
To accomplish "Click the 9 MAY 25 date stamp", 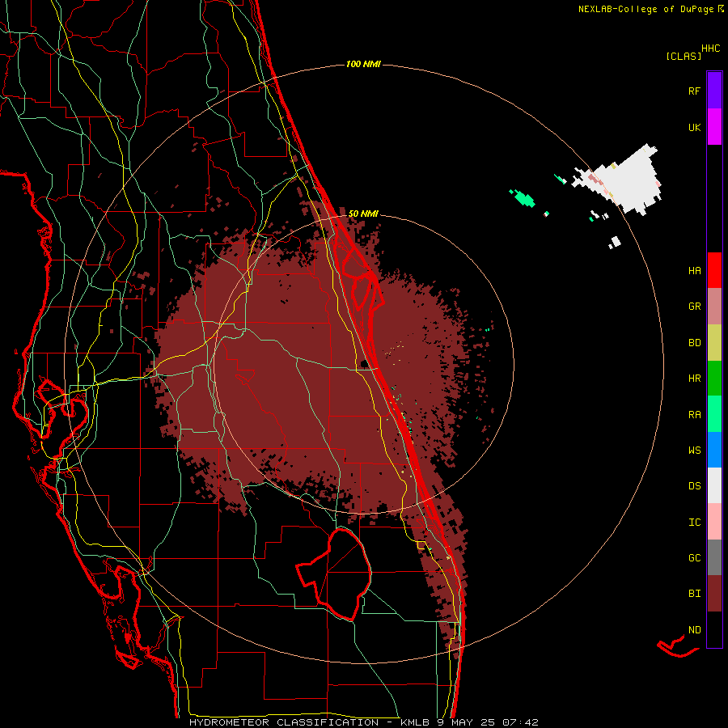I will click(x=467, y=722).
